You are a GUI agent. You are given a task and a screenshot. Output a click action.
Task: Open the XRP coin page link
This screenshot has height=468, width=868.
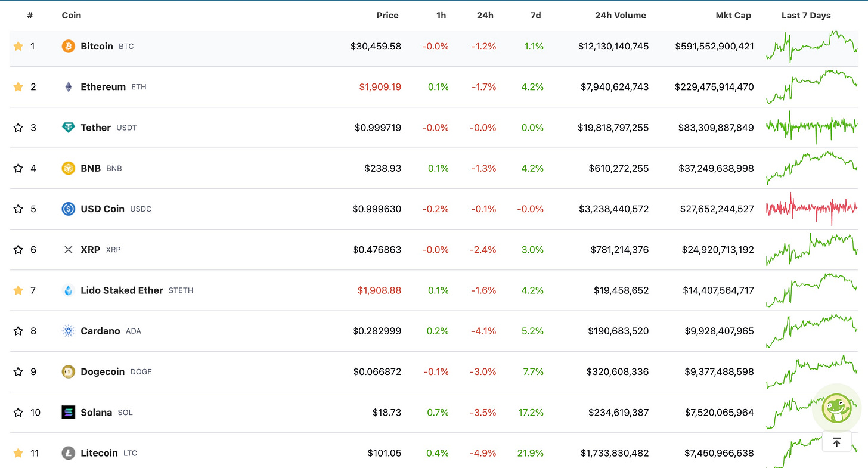tap(91, 250)
